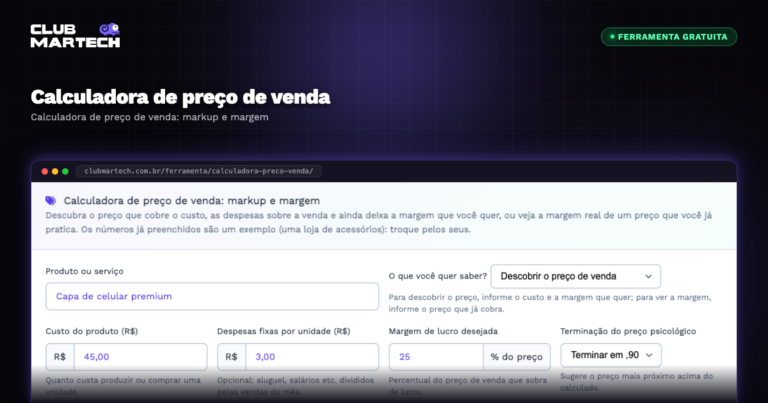Image resolution: width=768 pixels, height=403 pixels.
Task: Click the red window dot in mock browser
Action: [45, 171]
